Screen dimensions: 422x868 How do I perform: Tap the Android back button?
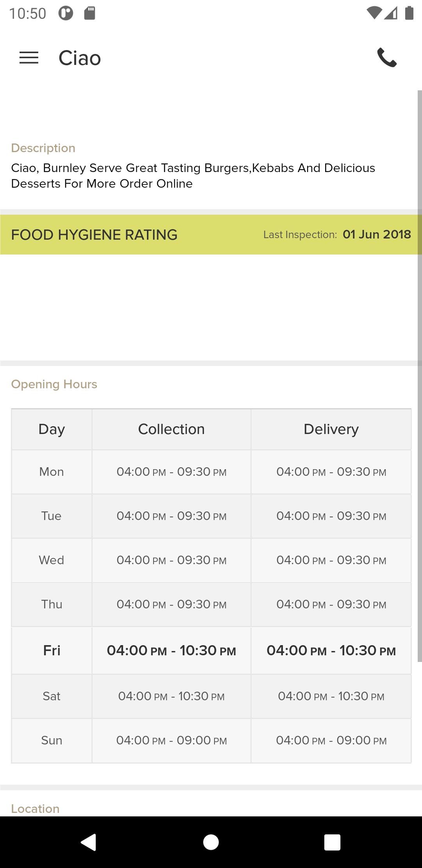click(89, 842)
